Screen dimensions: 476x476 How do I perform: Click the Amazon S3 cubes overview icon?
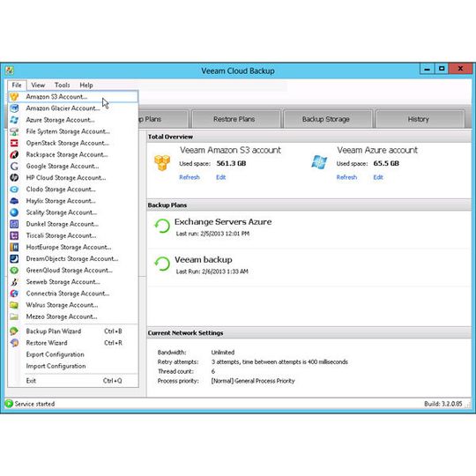pyautogui.click(x=162, y=163)
